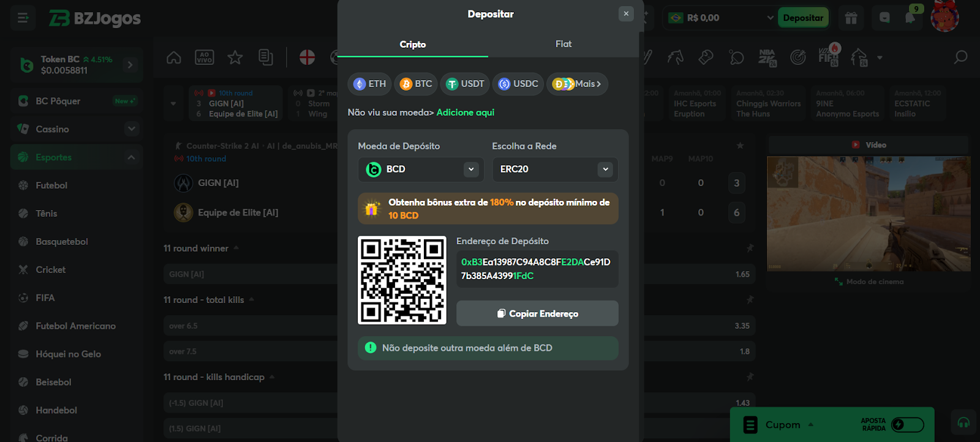Viewport: 980px width, 442px height.
Task: Select Cricket in sidebar
Action: pyautogui.click(x=50, y=270)
